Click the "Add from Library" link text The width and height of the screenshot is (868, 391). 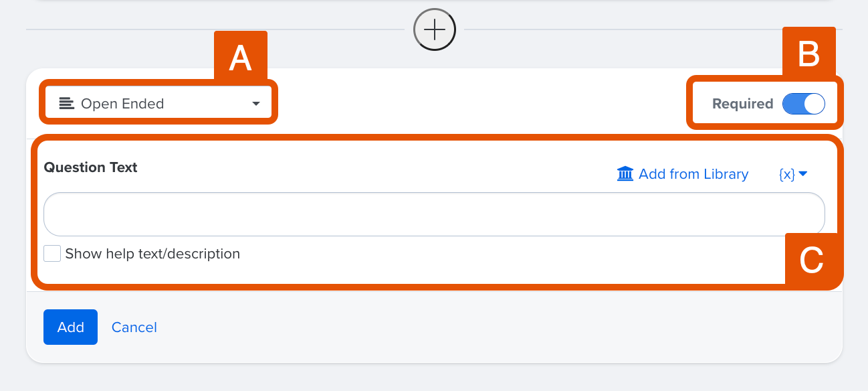(693, 174)
